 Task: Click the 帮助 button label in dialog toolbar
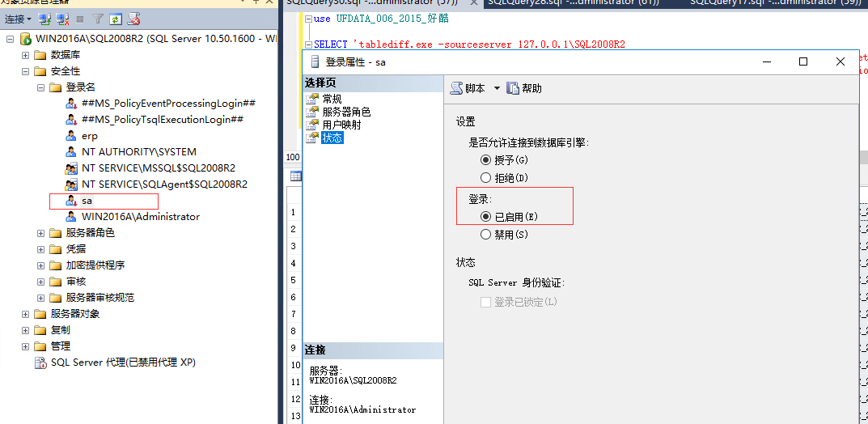click(532, 88)
